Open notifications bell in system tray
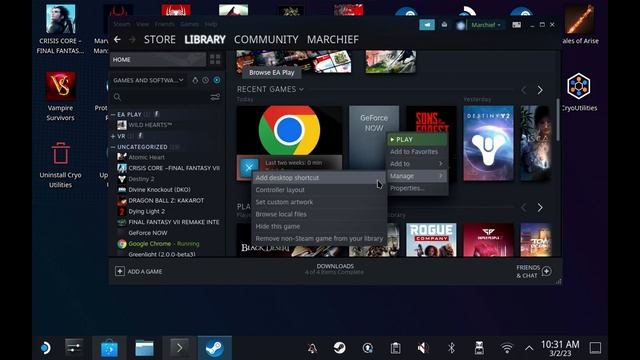The height and width of the screenshot is (360, 640). pyautogui.click(x=312, y=348)
